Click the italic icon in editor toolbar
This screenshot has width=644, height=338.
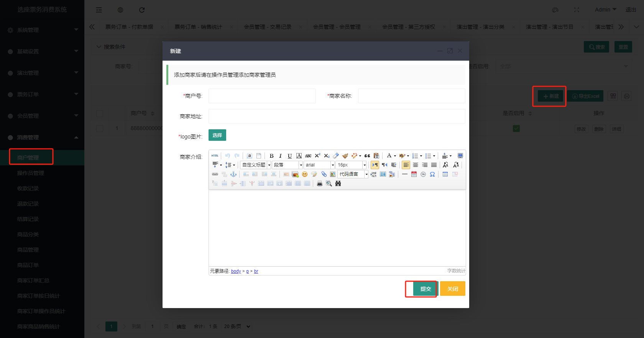280,156
